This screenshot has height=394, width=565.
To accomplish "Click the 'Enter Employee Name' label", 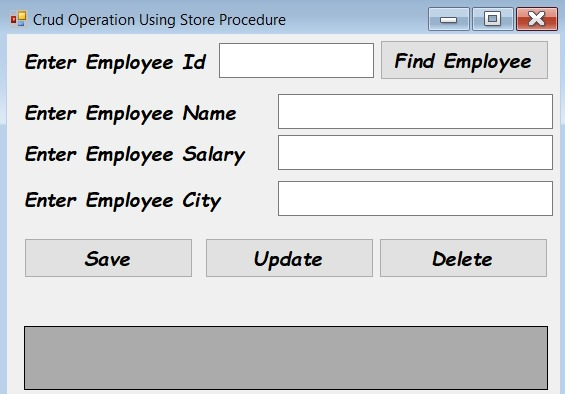I will 130,114.
